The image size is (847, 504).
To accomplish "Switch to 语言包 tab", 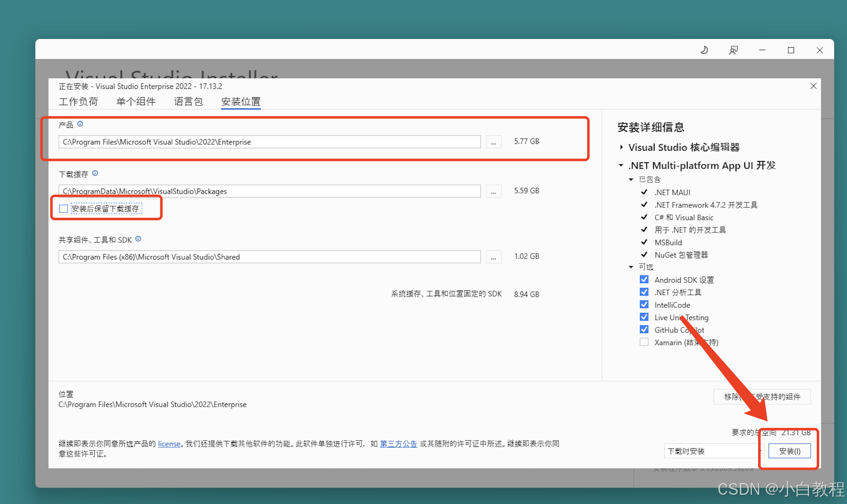I will (x=188, y=101).
